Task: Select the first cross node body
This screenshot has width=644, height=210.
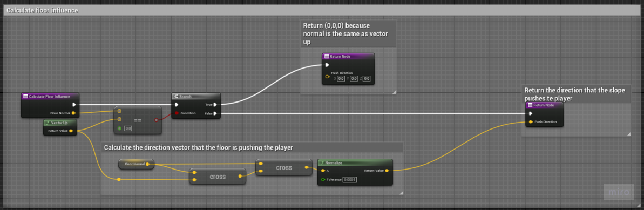Action: click(218, 176)
